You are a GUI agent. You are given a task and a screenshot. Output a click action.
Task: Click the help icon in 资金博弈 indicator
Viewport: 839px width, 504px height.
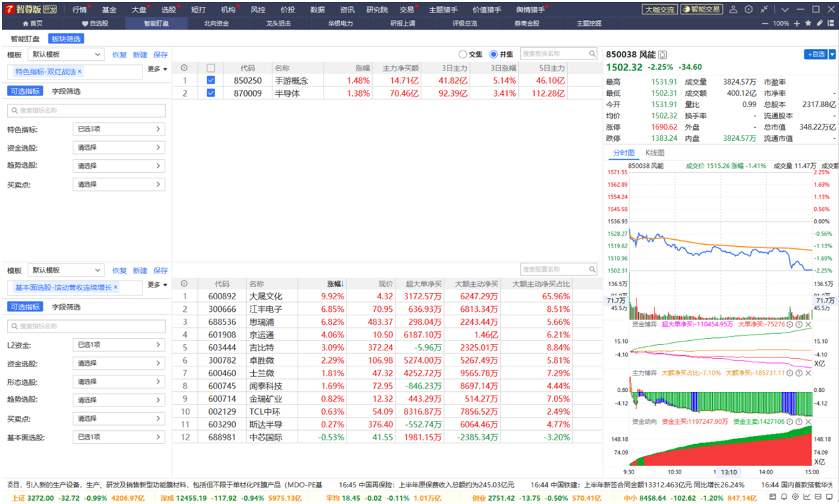[x=799, y=324]
